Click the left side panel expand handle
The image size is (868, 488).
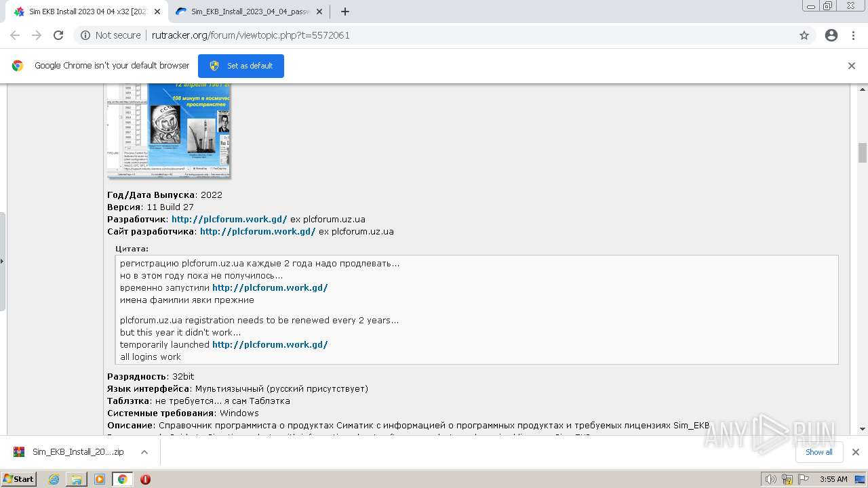tap(3, 261)
